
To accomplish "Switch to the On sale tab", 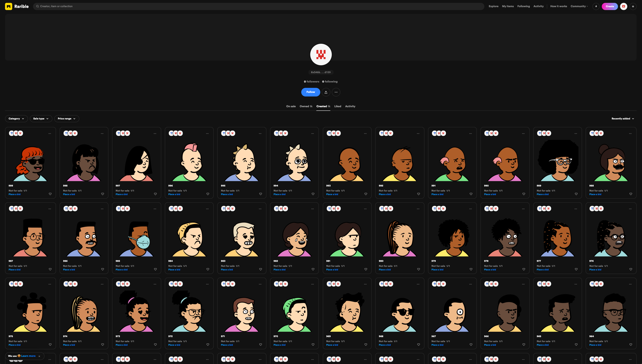I will [291, 106].
